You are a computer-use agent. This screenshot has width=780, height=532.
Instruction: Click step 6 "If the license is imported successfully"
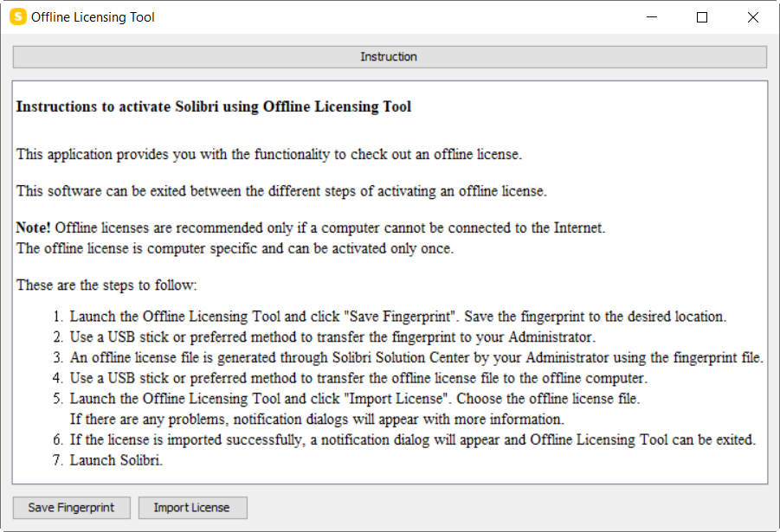(412, 440)
